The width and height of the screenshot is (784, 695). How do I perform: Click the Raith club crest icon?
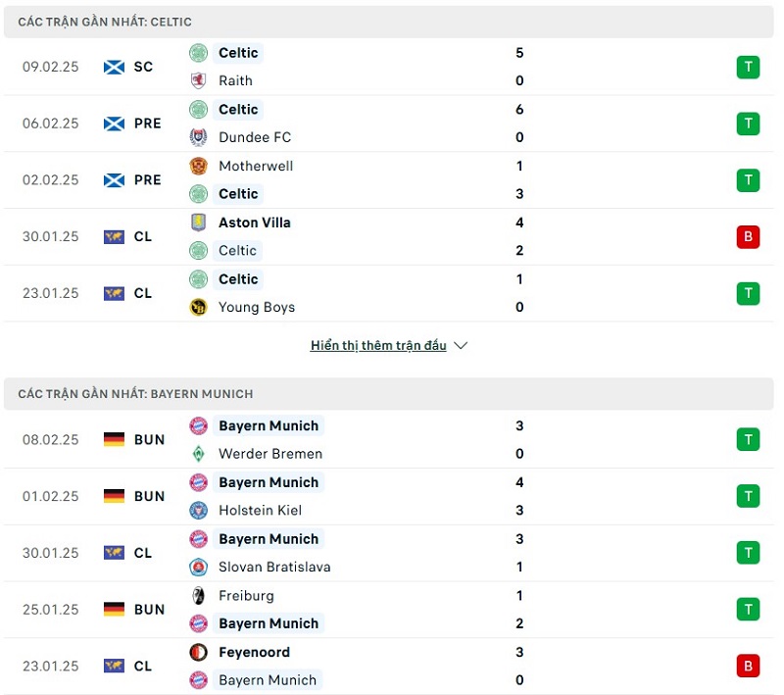pyautogui.click(x=199, y=81)
